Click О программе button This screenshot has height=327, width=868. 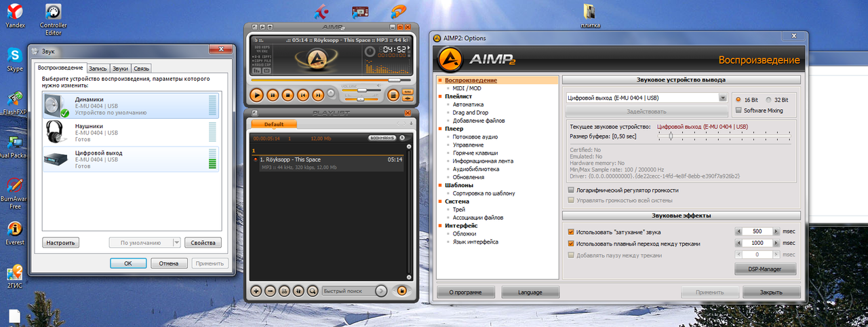465,292
